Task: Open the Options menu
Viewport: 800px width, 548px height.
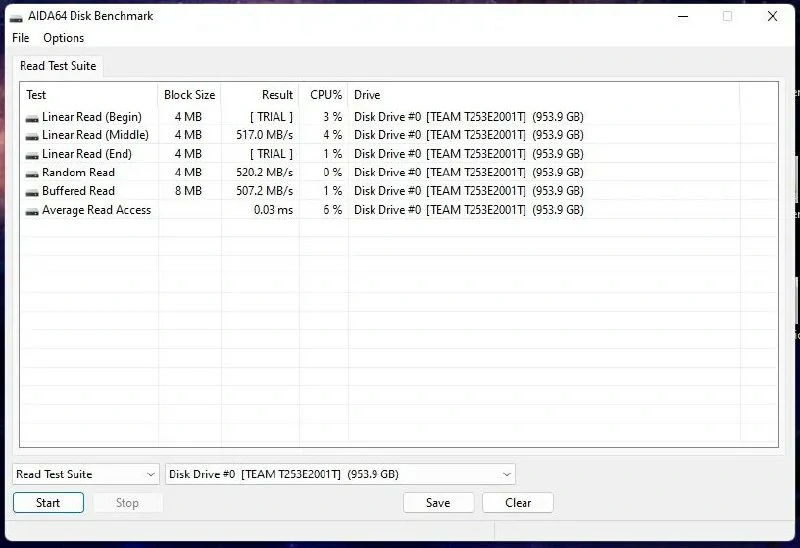Action: click(x=63, y=38)
